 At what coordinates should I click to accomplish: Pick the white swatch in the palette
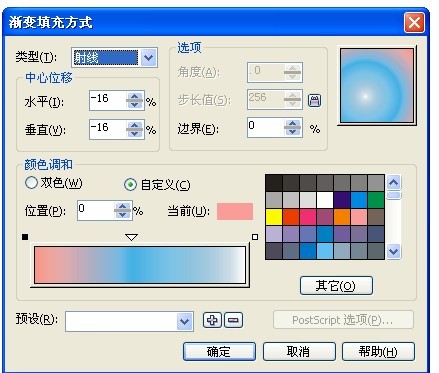click(x=325, y=200)
